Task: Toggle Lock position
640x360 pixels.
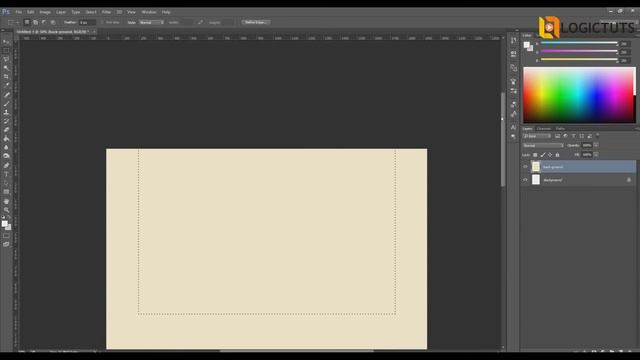Action: 550,155
